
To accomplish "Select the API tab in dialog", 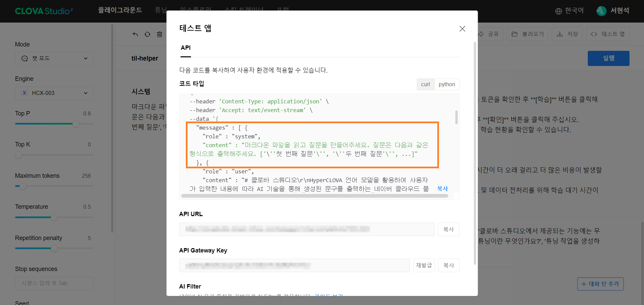I will click(185, 48).
